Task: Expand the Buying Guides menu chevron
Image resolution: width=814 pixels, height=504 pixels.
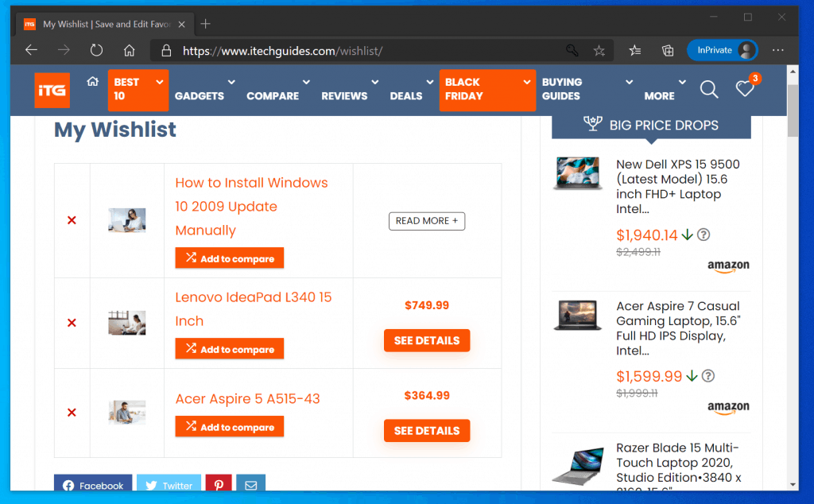Action: pyautogui.click(x=630, y=82)
